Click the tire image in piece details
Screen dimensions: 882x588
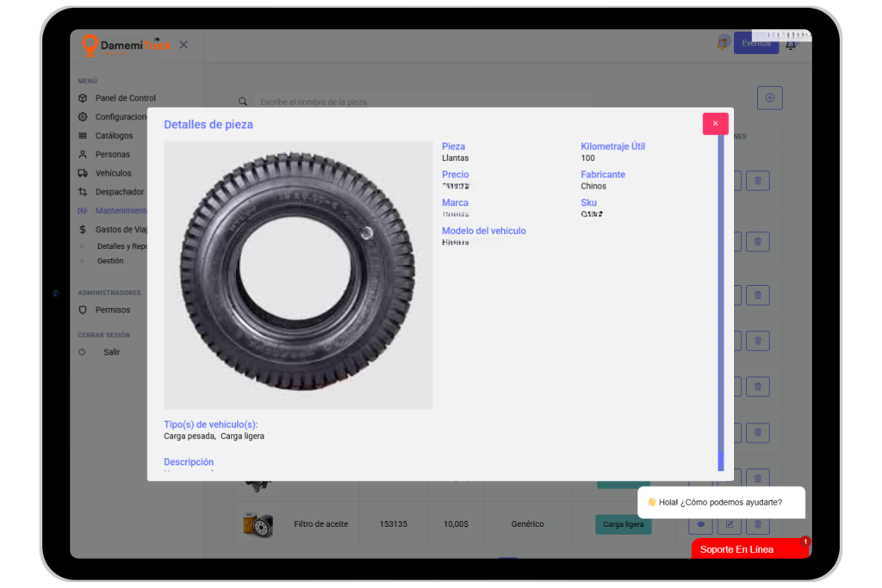tap(298, 275)
